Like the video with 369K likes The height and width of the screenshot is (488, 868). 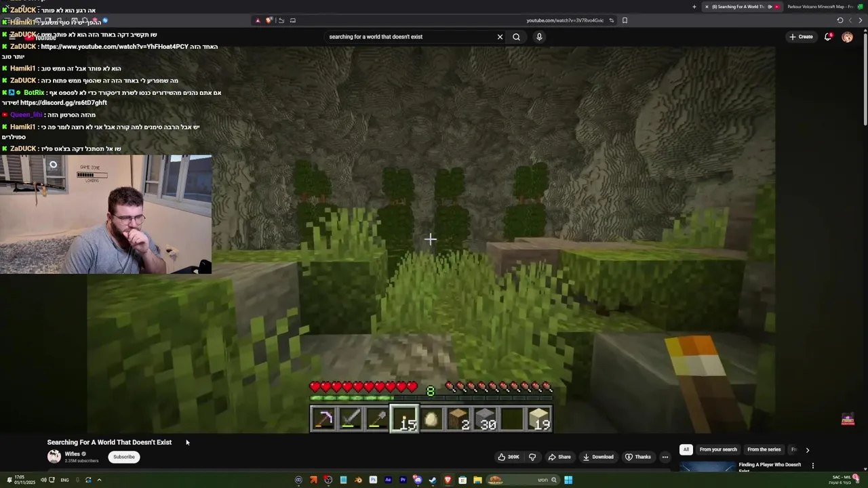509,457
